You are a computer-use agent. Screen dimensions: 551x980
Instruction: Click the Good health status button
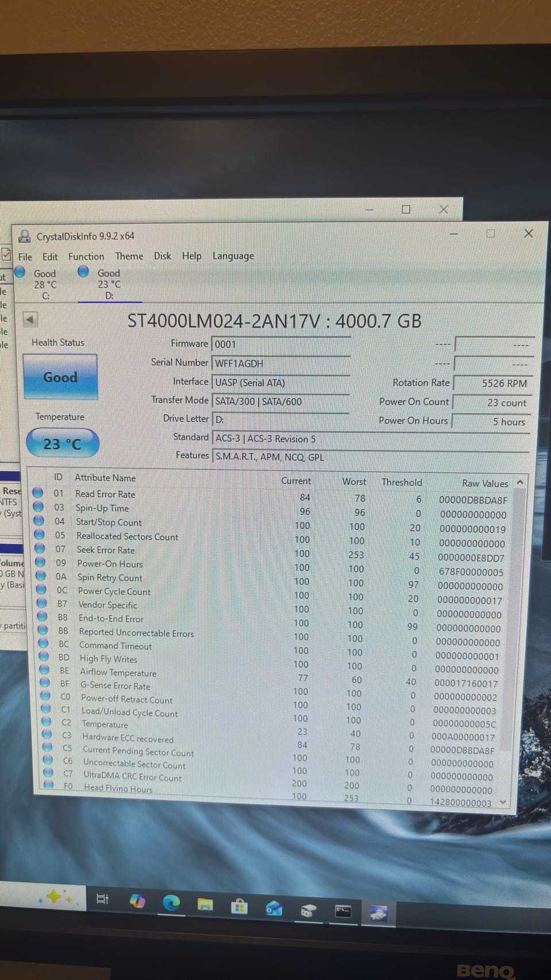click(x=60, y=377)
